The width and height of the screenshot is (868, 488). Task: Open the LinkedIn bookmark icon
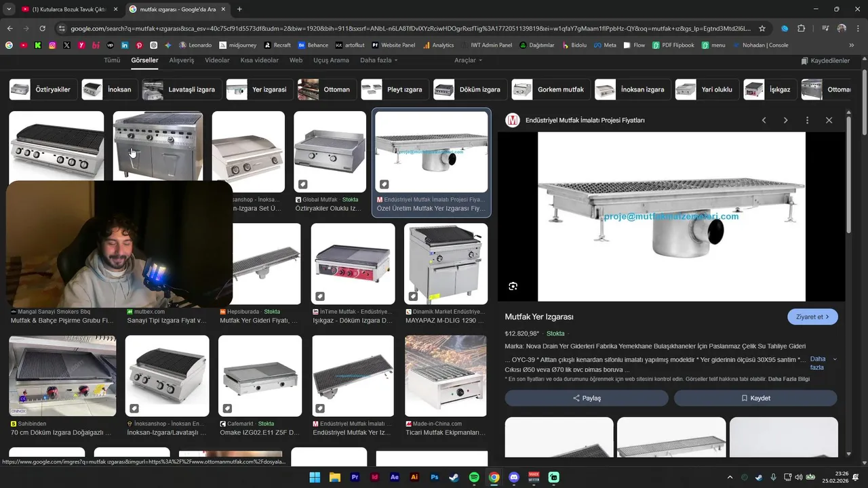(x=125, y=45)
